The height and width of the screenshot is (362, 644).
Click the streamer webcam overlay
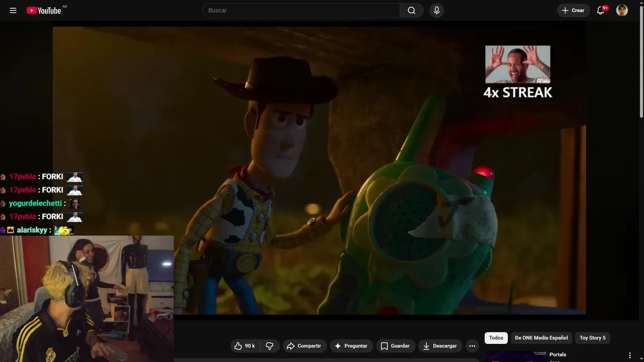(x=87, y=299)
